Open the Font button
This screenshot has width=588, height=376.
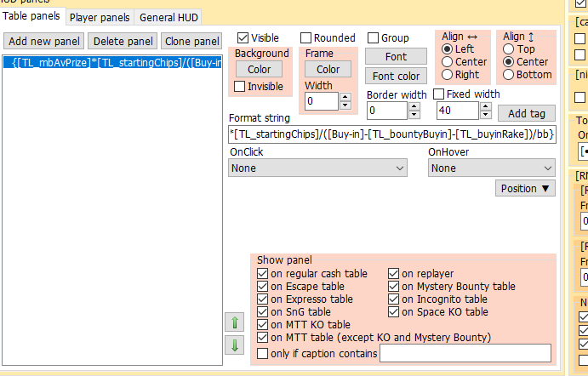396,57
